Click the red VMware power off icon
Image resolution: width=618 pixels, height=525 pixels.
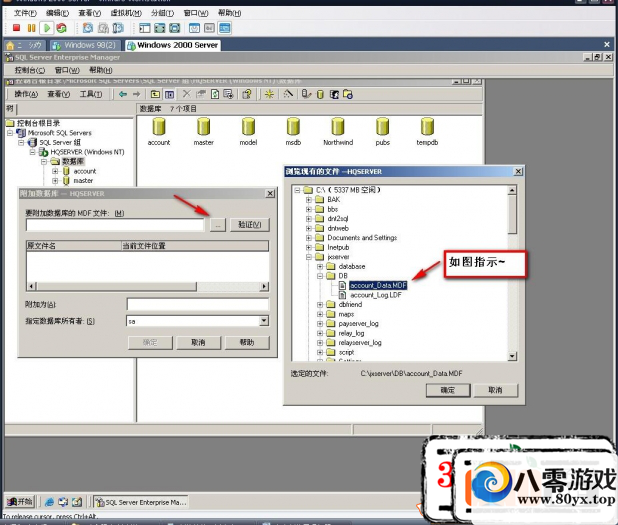[16, 28]
